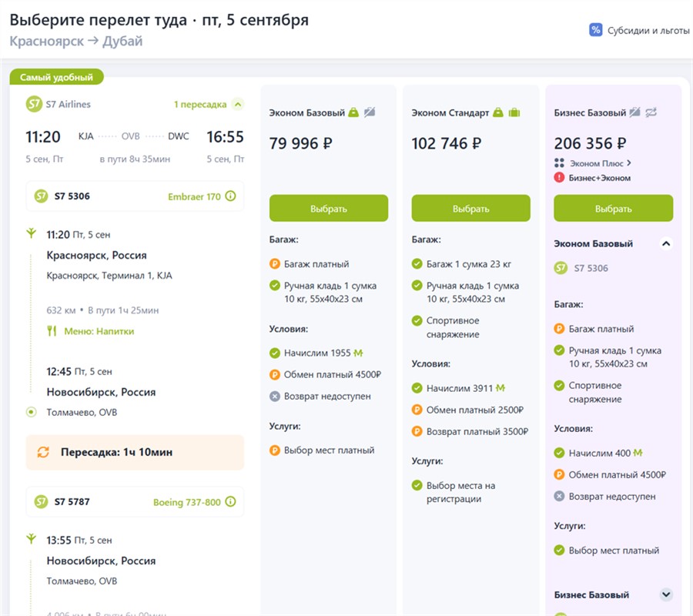This screenshot has width=693, height=616.
Task: Click the exchange arrows icon on Бизнес Базовый
Action: point(651,112)
